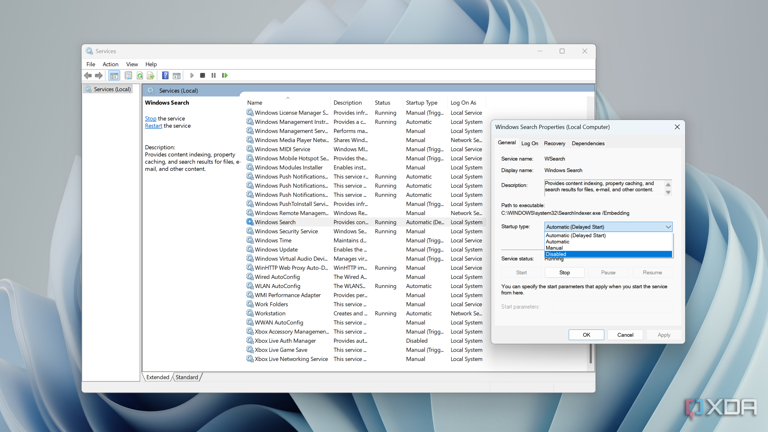Click Cancel in Windows Search Properties

click(x=625, y=335)
